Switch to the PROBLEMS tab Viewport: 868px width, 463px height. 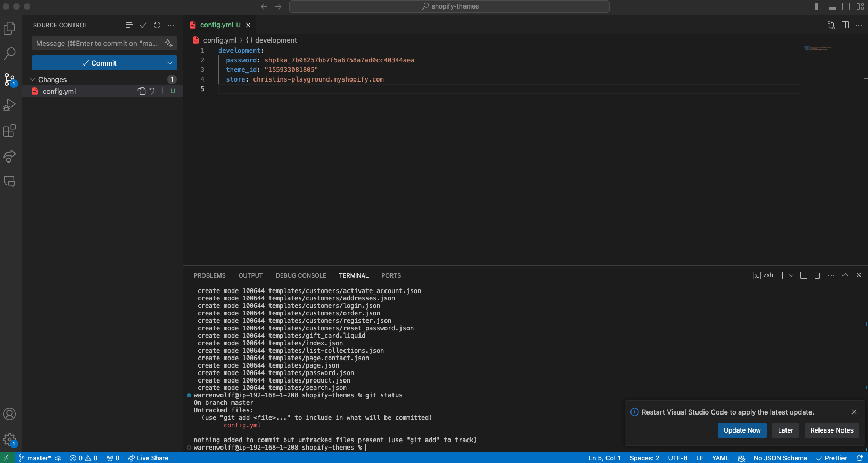tap(209, 275)
